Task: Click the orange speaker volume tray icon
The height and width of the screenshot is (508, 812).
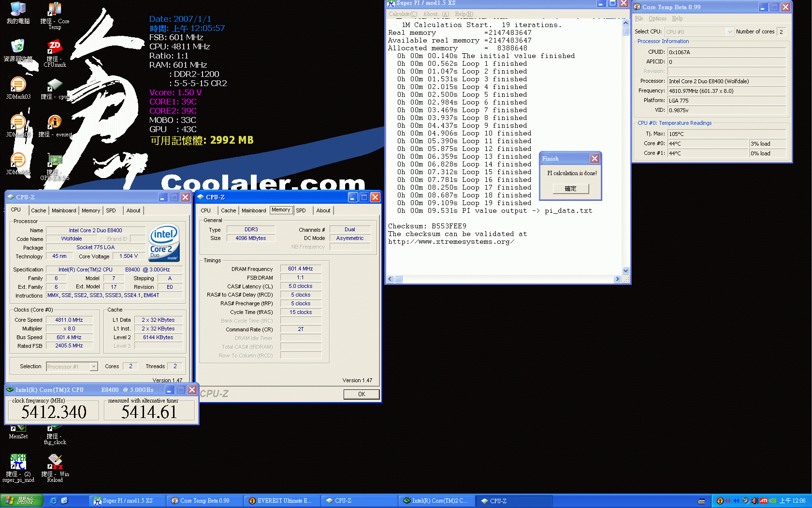Action: point(754,501)
